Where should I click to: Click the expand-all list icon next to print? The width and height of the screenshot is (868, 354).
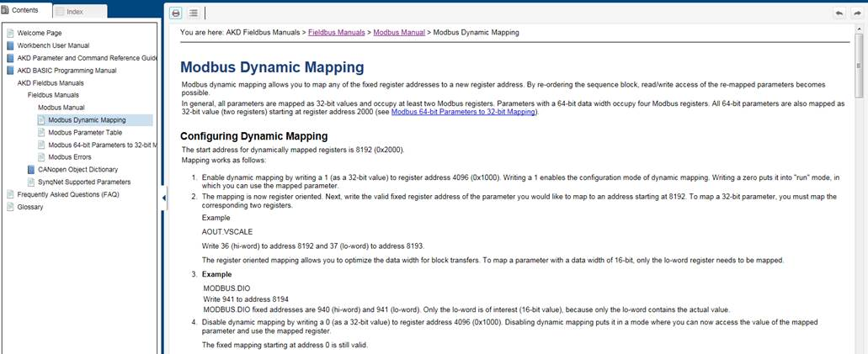[x=193, y=13]
